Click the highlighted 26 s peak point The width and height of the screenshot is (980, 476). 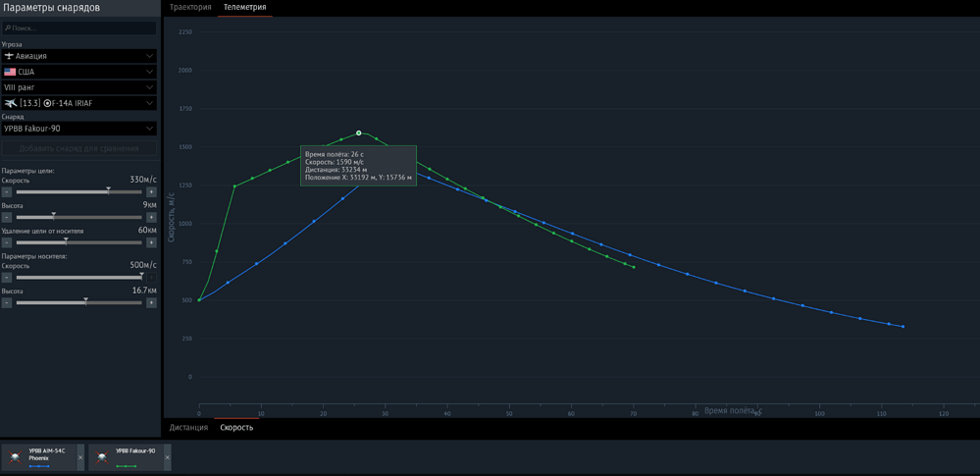[x=359, y=132]
